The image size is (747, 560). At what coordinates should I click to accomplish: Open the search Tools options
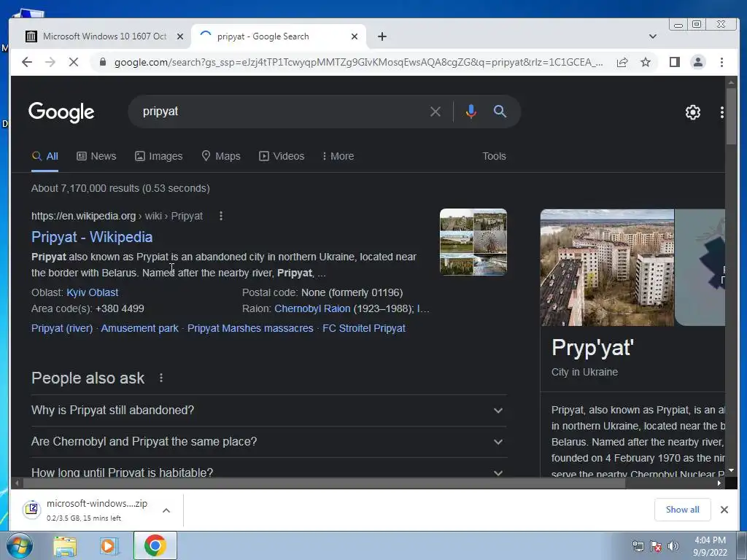pyautogui.click(x=494, y=156)
